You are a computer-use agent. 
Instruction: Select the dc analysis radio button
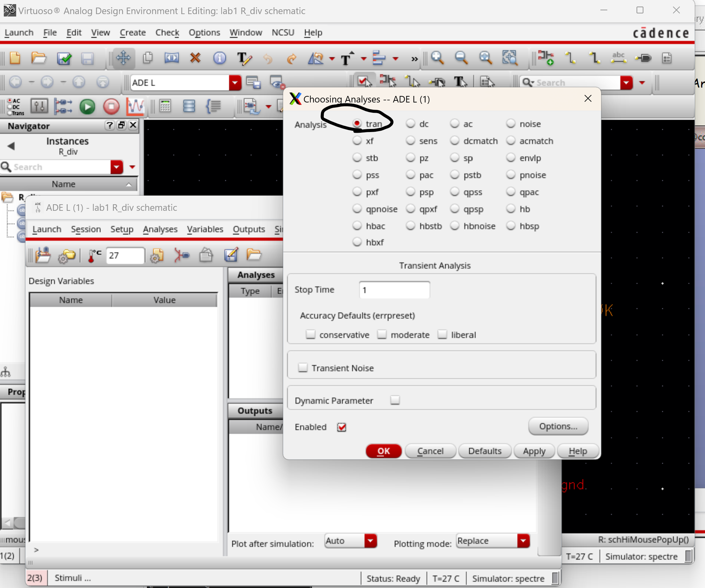410,124
